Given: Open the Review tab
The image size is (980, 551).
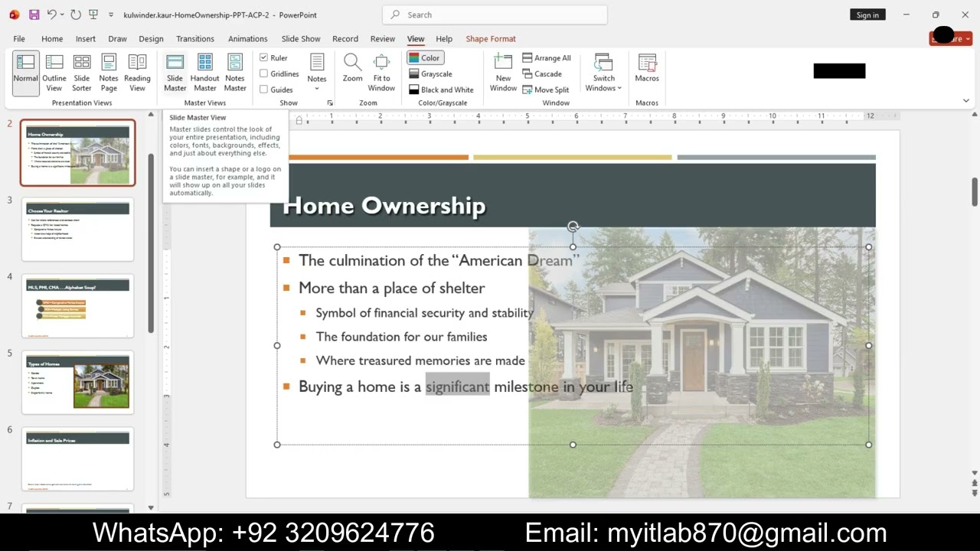Looking at the screenshot, I should tap(383, 38).
